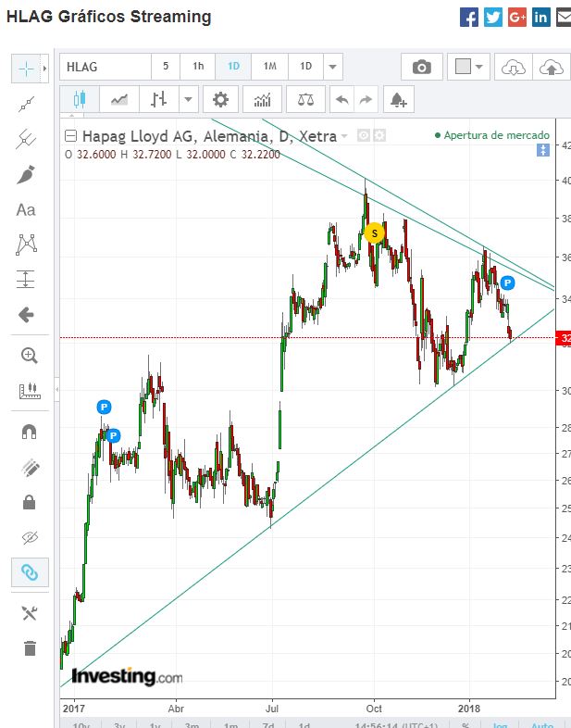
Task: Select the second 1D interval button
Action: 305,67
